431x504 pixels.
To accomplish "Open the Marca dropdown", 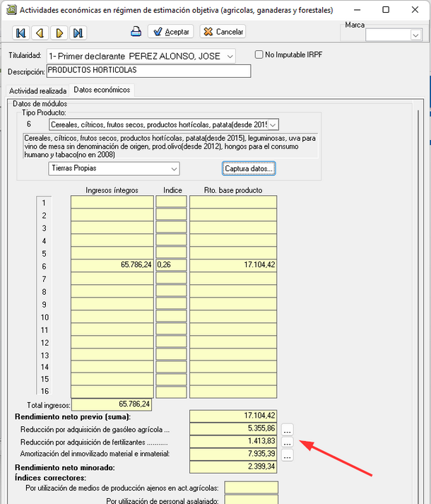I will click(415, 35).
